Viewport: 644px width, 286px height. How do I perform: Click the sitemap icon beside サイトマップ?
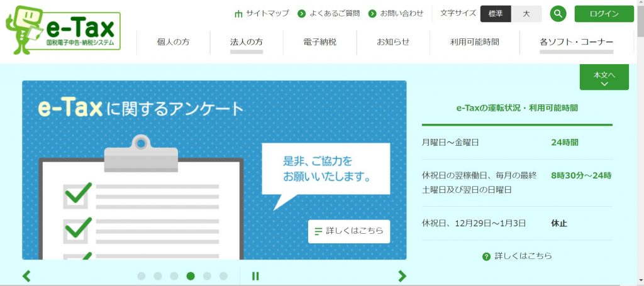point(238,14)
